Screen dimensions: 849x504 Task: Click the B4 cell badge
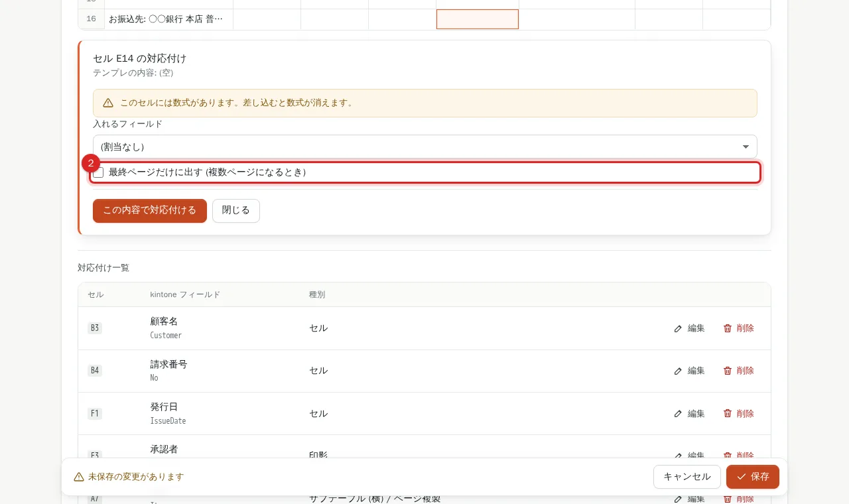coord(95,371)
